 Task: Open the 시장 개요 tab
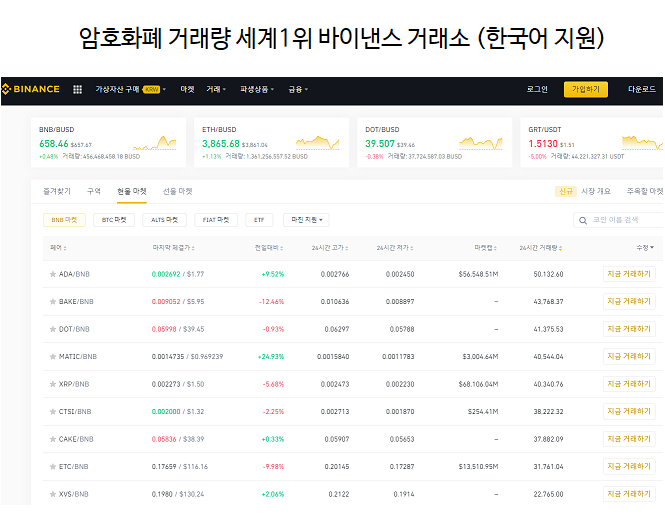tap(596, 191)
